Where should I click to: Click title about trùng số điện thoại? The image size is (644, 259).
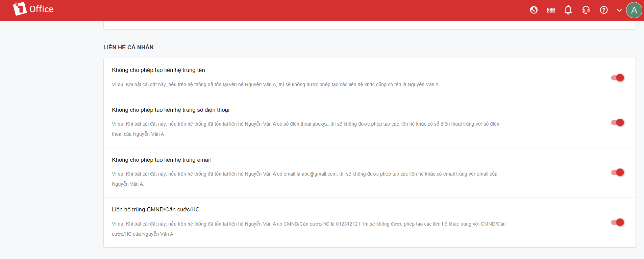click(x=171, y=110)
